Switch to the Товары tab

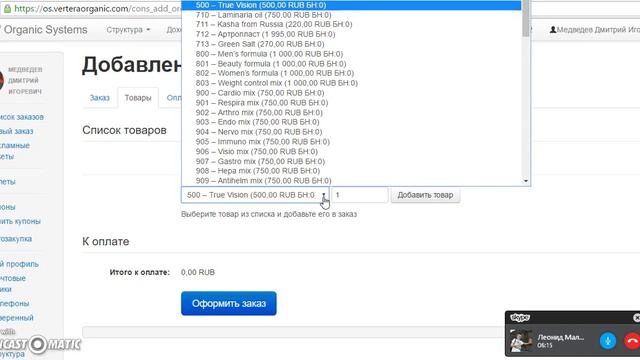(138, 98)
